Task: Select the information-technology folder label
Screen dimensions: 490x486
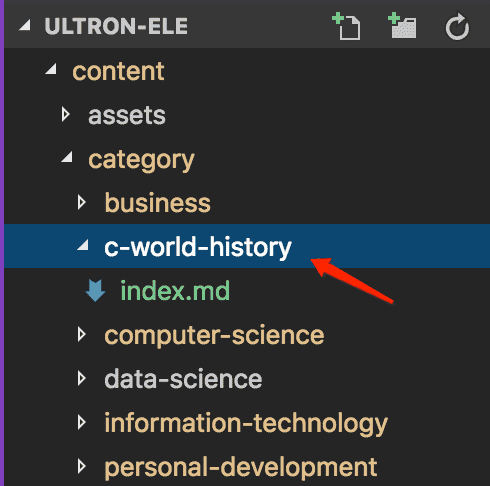Action: pos(246,424)
